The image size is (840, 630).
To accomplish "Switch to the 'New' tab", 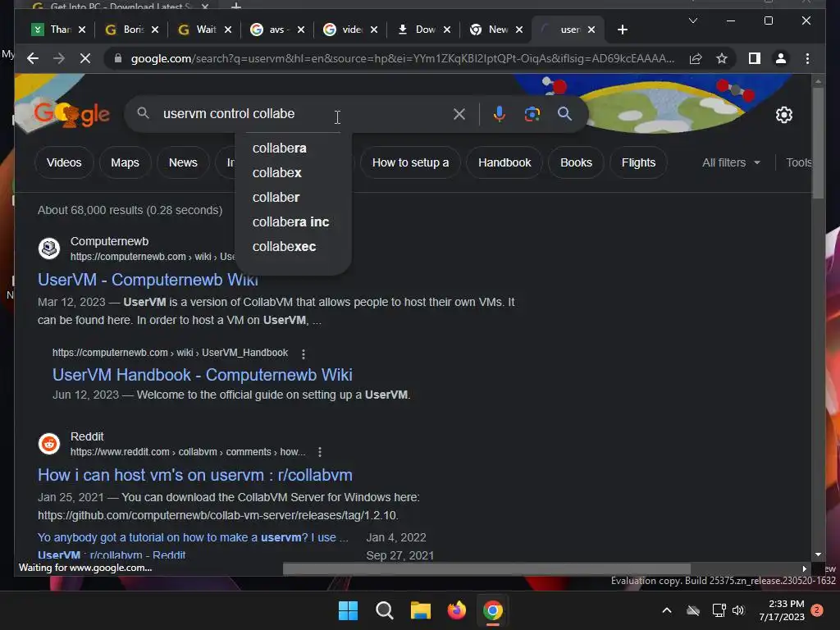I will click(491, 30).
